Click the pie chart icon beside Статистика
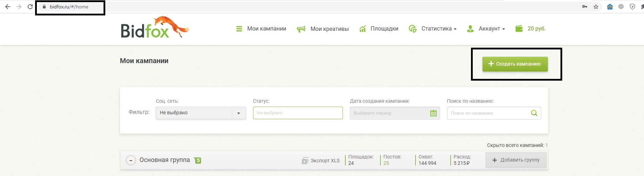The height and width of the screenshot is (176, 644). [x=413, y=29]
